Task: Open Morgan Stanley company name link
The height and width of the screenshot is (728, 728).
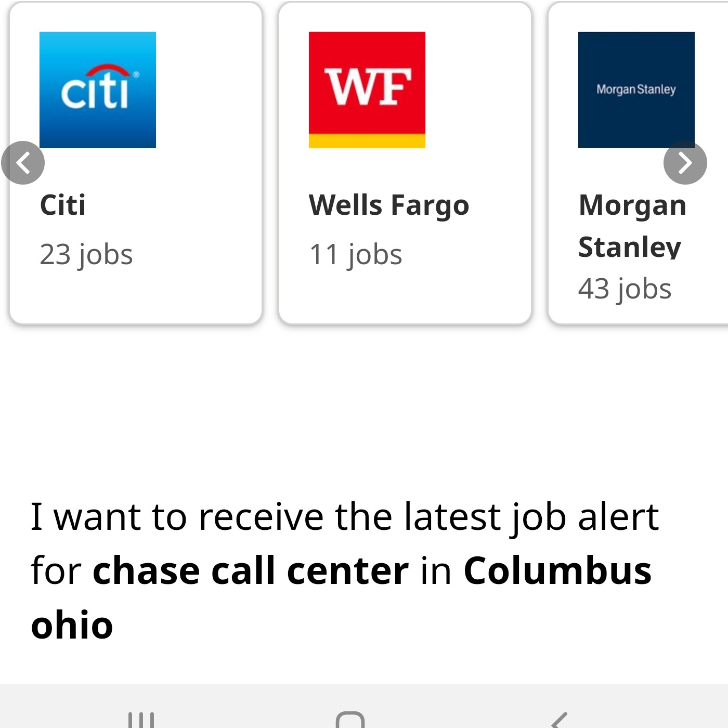Action: (x=632, y=226)
